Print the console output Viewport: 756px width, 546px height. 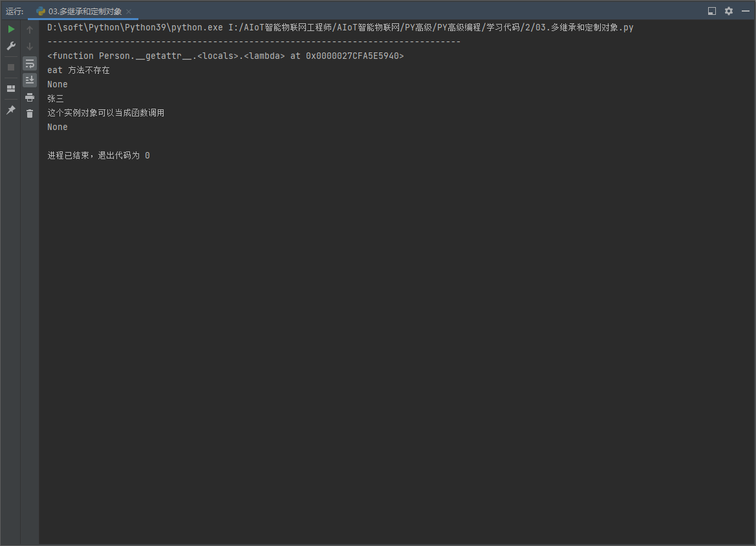[x=30, y=98]
